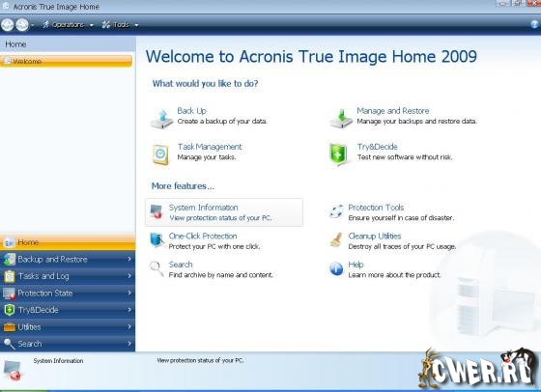Viewport: 541px width, 392px height.
Task: Click the Utilities toolbox sidebar icon
Action: (x=10, y=327)
